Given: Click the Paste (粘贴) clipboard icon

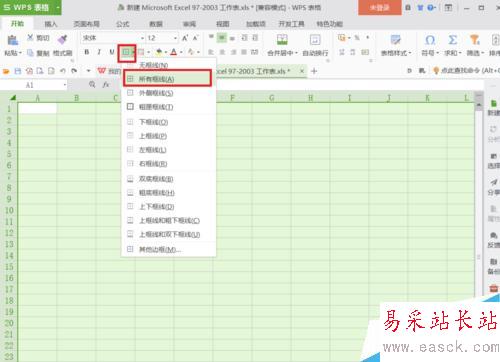Looking at the screenshot, I should point(13,40).
